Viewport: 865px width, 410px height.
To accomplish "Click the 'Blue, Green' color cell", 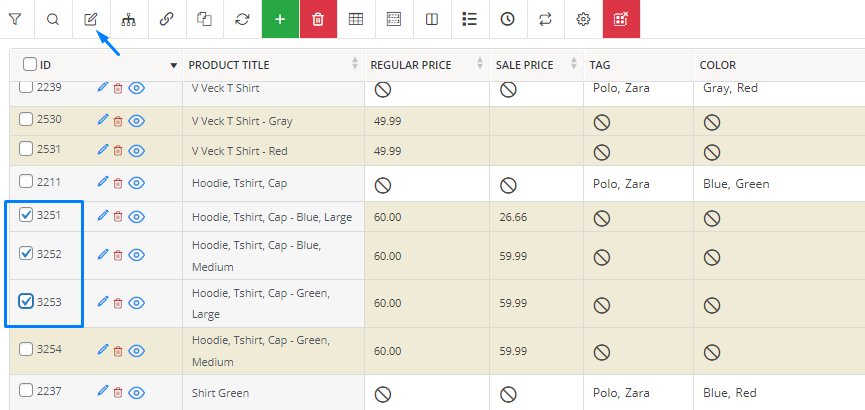I will [736, 184].
